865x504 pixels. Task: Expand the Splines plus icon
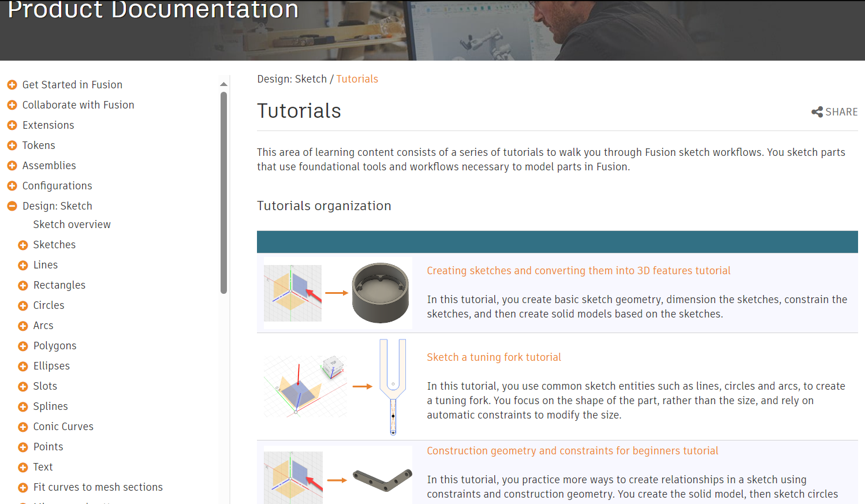coord(23,407)
